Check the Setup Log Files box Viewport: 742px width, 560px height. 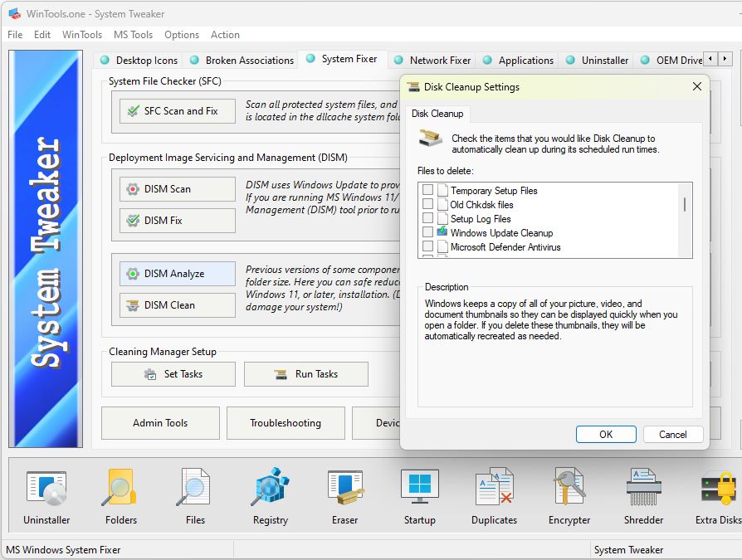coord(427,218)
